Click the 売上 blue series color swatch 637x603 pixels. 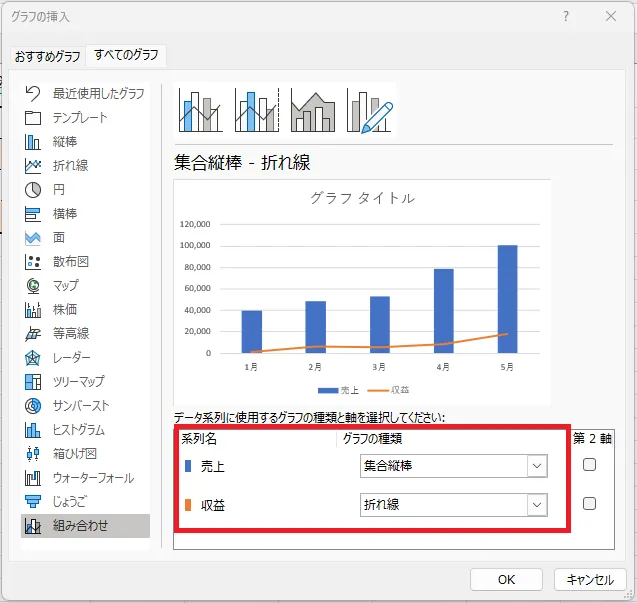188,466
